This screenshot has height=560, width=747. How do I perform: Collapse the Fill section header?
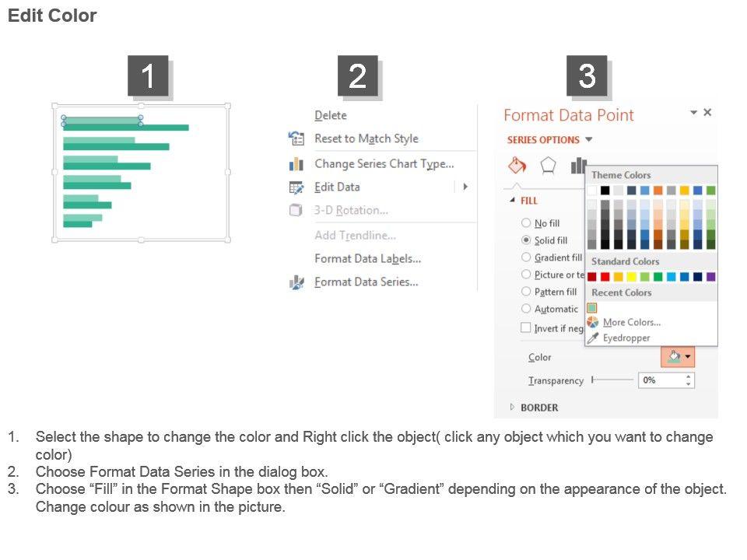pos(513,200)
